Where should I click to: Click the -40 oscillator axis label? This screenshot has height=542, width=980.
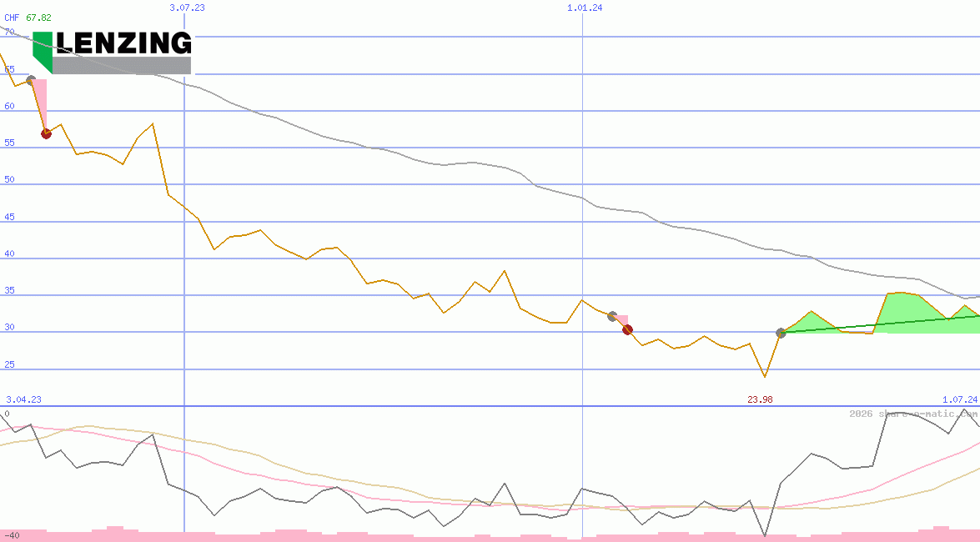coord(12,535)
